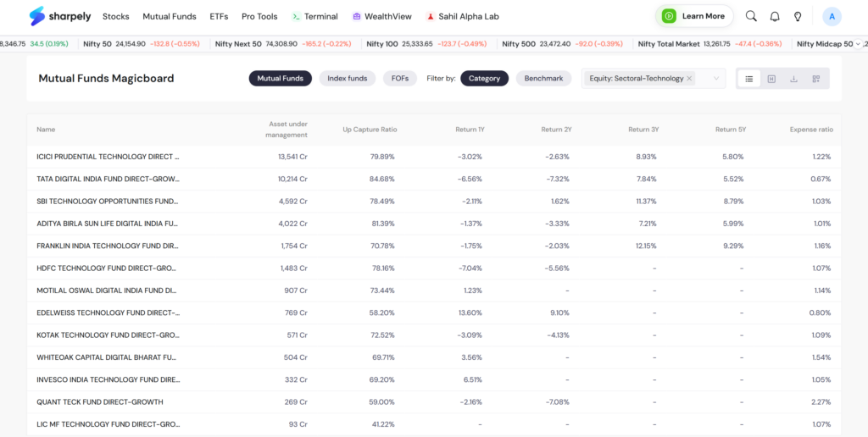Open the user avatar A profile
Screen dimensions: 868x437
click(x=832, y=17)
